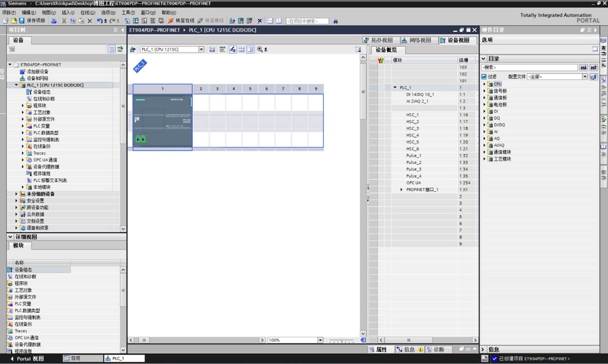Viewport: 608px width, 364px height.
Task: Expand PROFINET接口_1 row in device overview
Action: [x=402, y=190]
